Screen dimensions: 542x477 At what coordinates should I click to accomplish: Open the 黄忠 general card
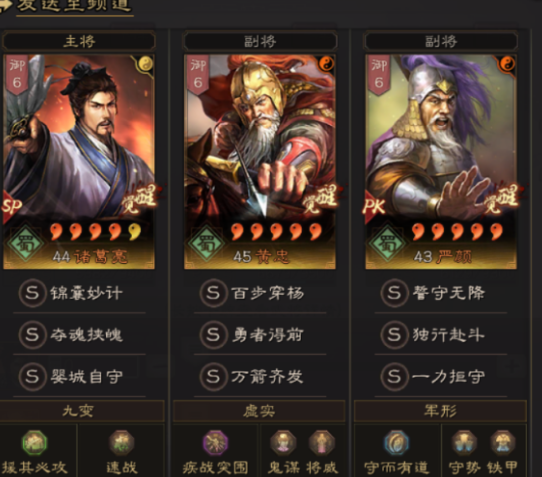[x=260, y=162]
